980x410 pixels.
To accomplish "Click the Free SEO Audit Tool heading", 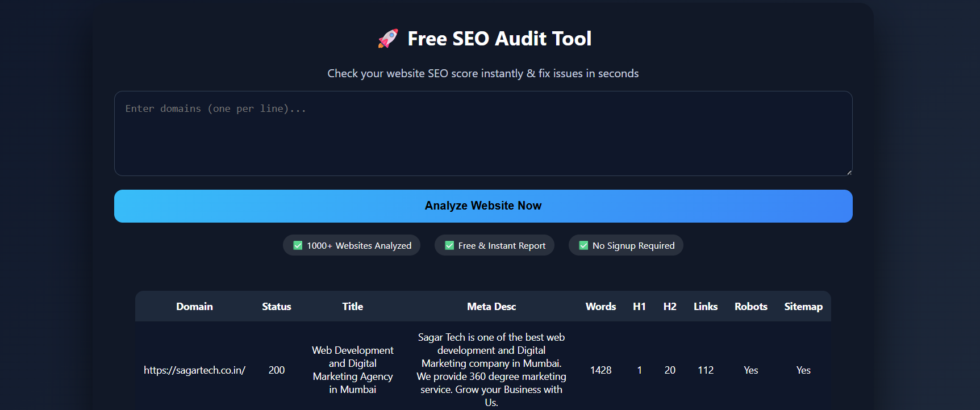I will [499, 39].
